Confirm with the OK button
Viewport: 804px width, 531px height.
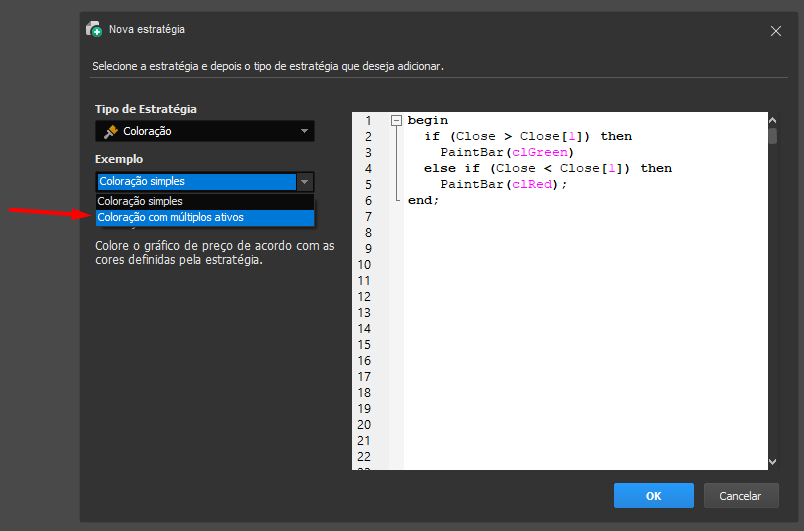click(653, 495)
